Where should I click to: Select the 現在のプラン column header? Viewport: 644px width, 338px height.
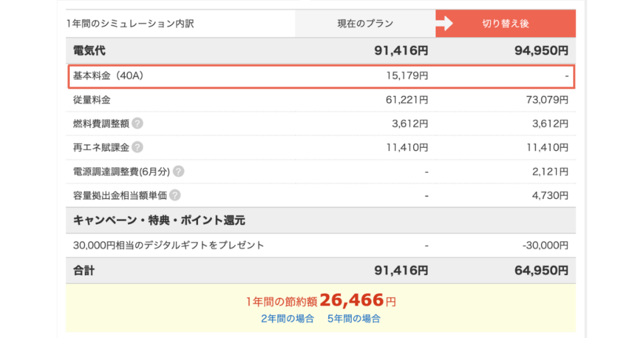[x=365, y=24]
